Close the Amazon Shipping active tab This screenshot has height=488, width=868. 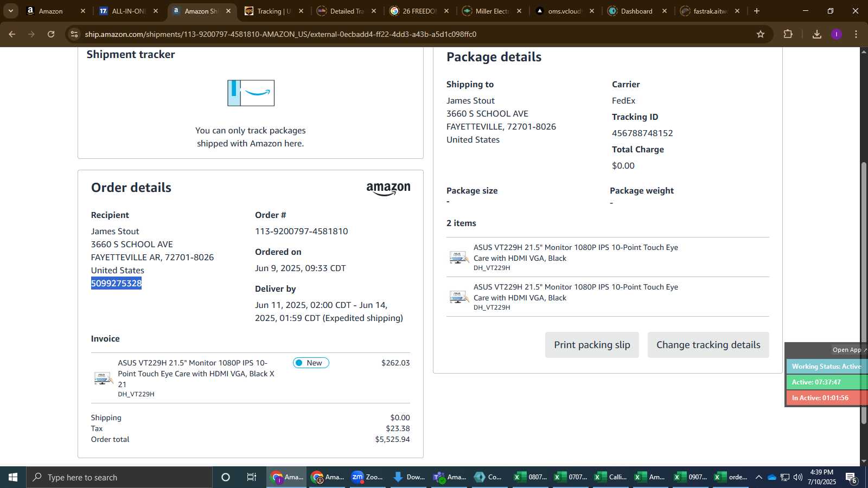point(228,11)
